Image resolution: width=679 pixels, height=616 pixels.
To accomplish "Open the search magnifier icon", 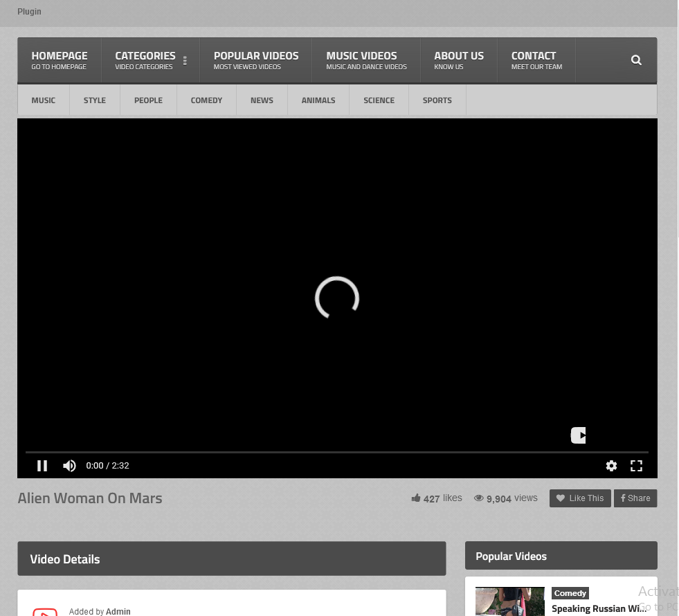I will (636, 60).
